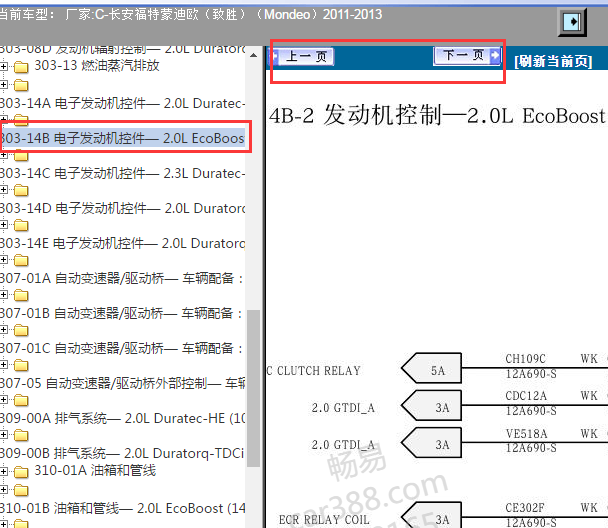Expand the 307-01B 自动变速器/驱动桥 node
This screenshot has width=608, height=528.
coord(3,295)
